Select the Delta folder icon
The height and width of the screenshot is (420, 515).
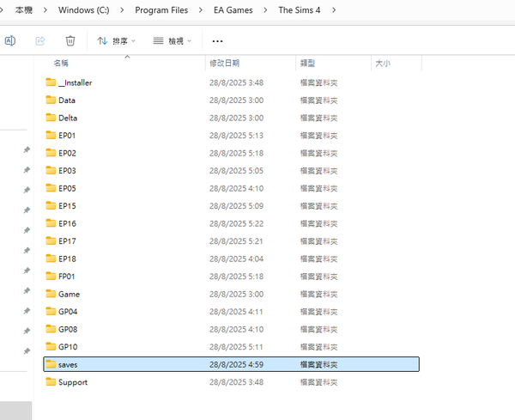tap(51, 118)
